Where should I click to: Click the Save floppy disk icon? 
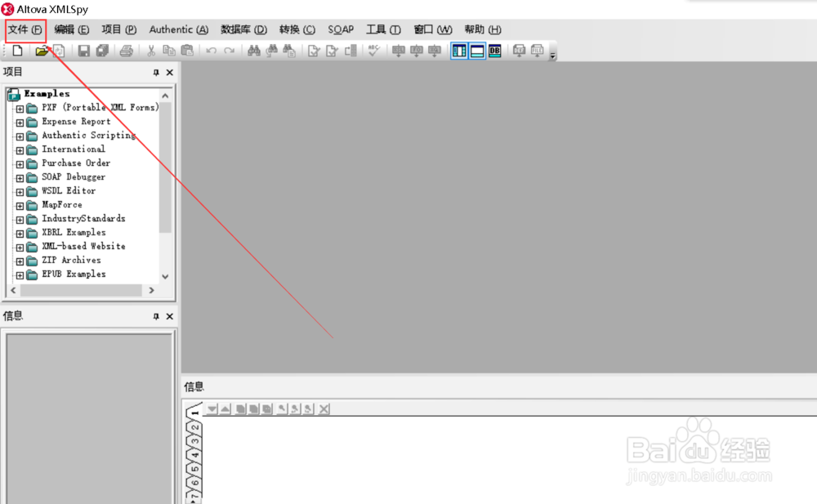tap(83, 51)
